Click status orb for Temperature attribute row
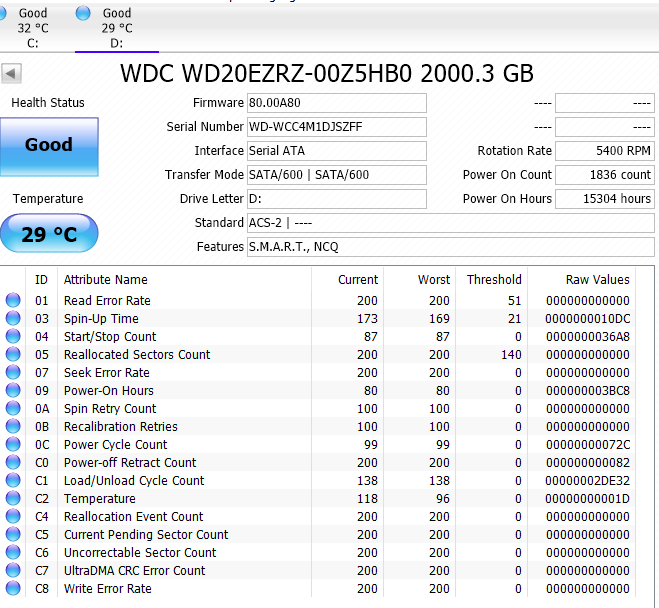This screenshot has width=659, height=608. tap(13, 498)
